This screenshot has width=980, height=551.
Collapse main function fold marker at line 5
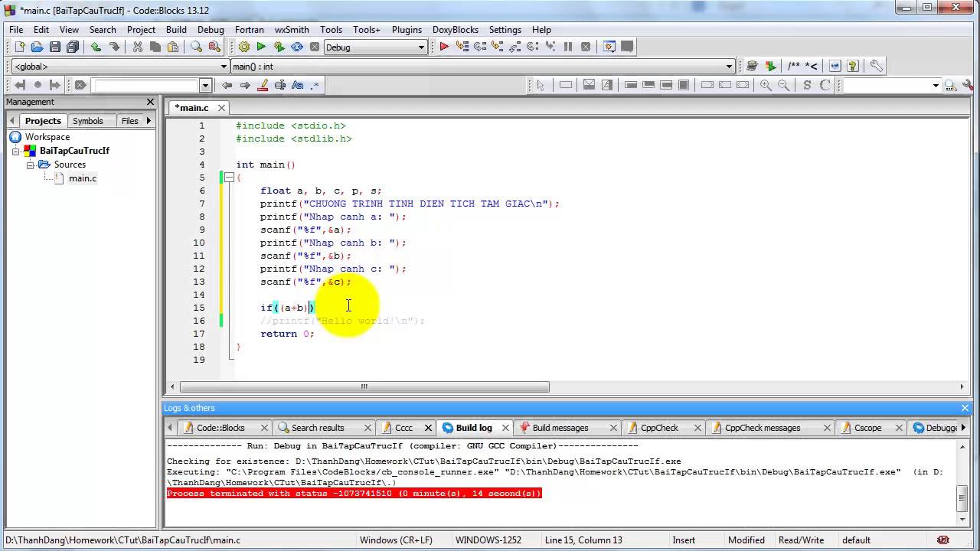coord(230,178)
